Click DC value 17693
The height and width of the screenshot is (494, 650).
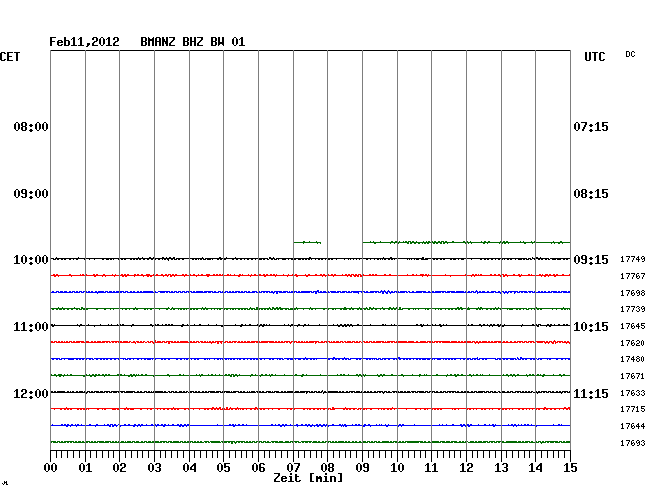click(633, 443)
